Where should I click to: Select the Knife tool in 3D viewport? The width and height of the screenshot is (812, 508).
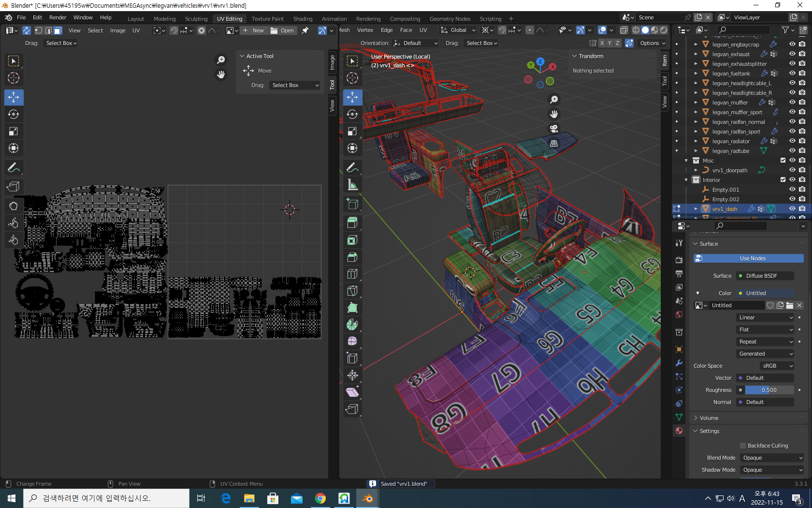click(x=352, y=291)
